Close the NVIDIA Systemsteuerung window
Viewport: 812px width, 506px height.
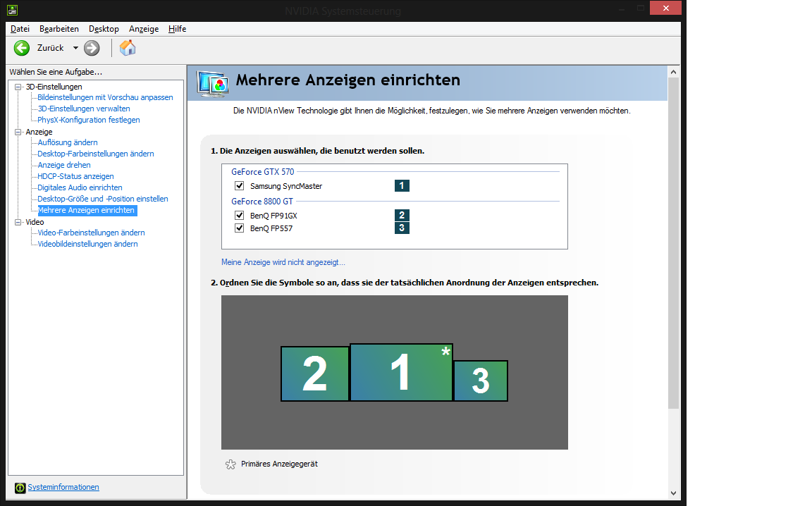pos(665,8)
